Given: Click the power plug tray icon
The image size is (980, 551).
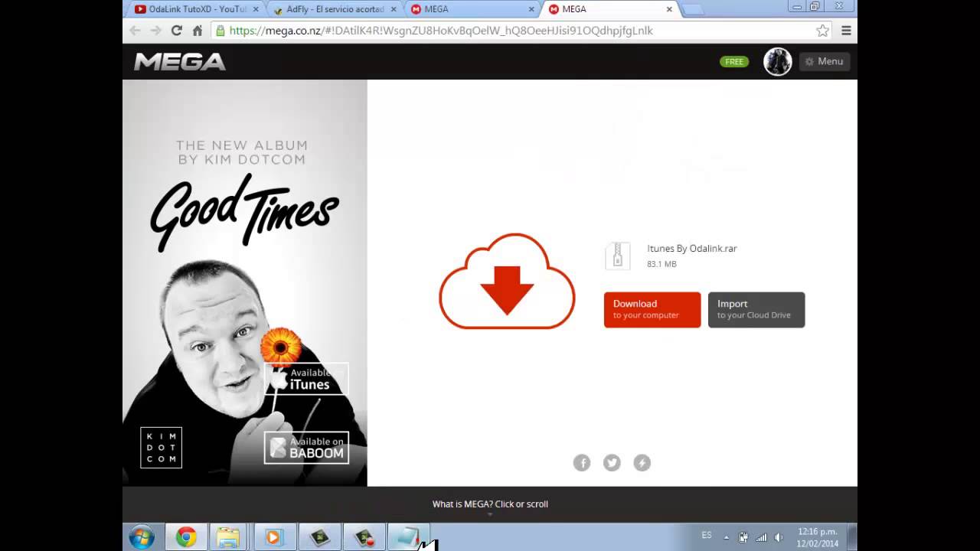Looking at the screenshot, I should pyautogui.click(x=743, y=537).
